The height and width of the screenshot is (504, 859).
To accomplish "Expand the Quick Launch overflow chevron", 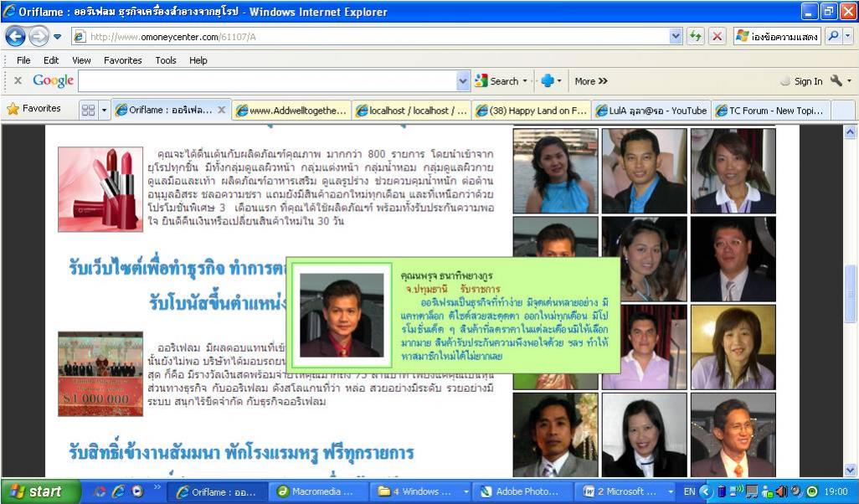I will [157, 487].
